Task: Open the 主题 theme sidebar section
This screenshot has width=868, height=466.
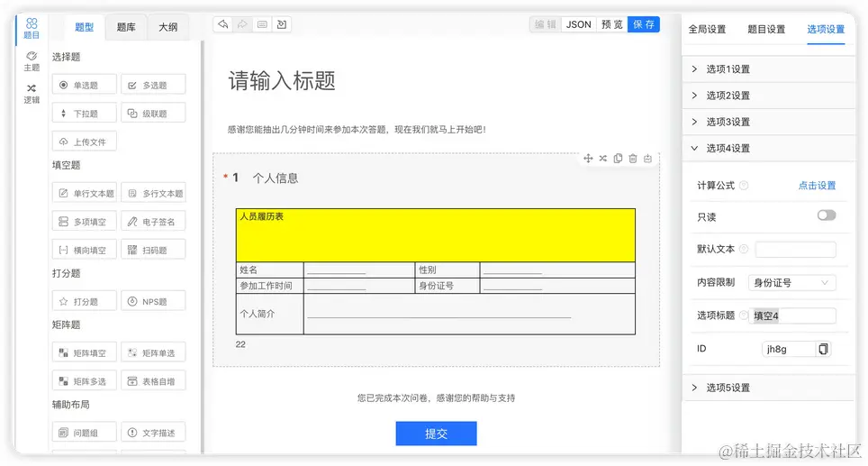Action: point(32,61)
